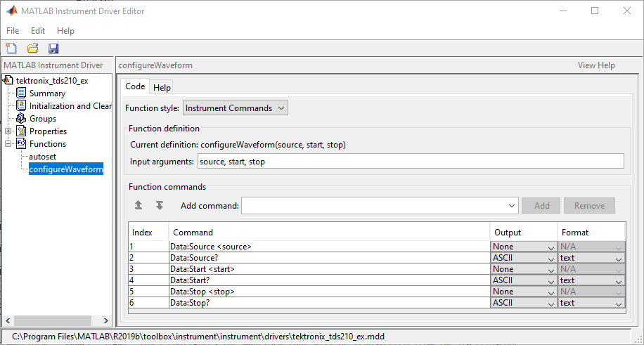Open the Add command combo box arrow
The width and height of the screenshot is (644, 345).
(x=510, y=206)
